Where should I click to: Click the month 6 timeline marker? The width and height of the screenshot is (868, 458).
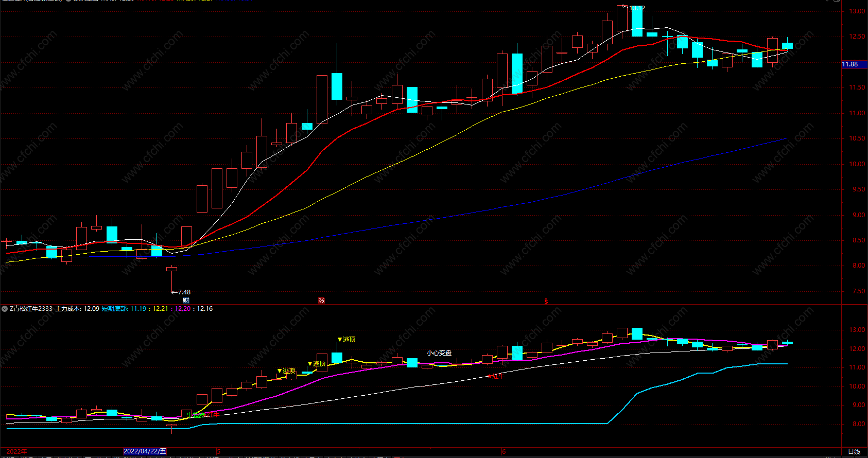click(504, 452)
